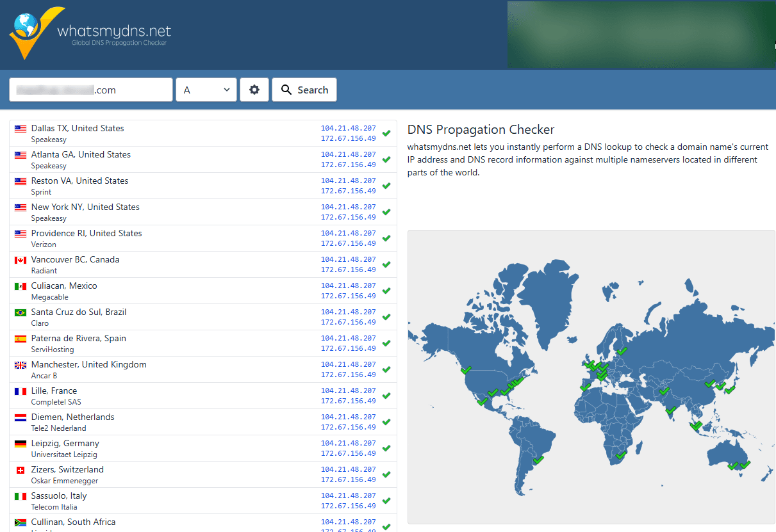Viewport: 776px width, 532px height.
Task: Select 'Oskar Emmenegger' provider text
Action: [65, 481]
